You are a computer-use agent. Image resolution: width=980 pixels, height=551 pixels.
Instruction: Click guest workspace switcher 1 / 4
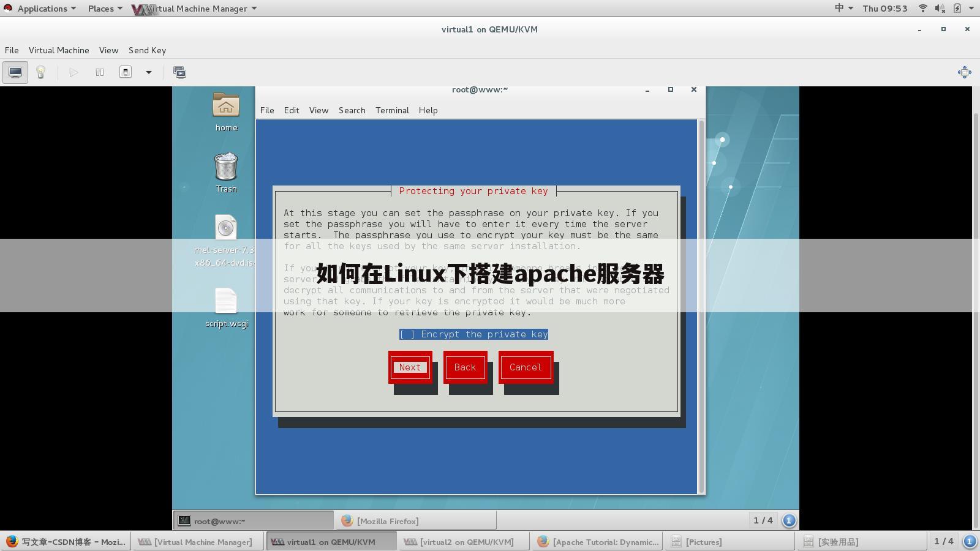click(x=763, y=520)
